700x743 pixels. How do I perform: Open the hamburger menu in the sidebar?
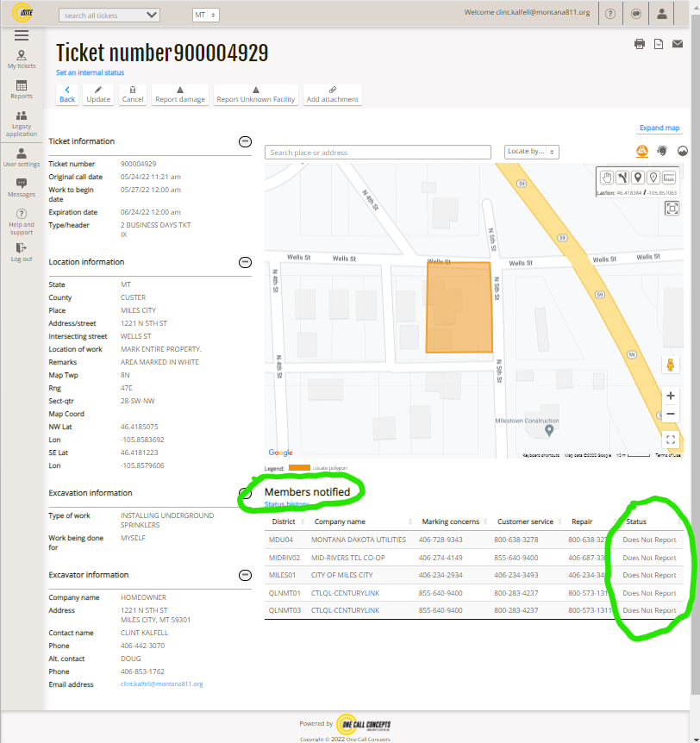[x=22, y=35]
